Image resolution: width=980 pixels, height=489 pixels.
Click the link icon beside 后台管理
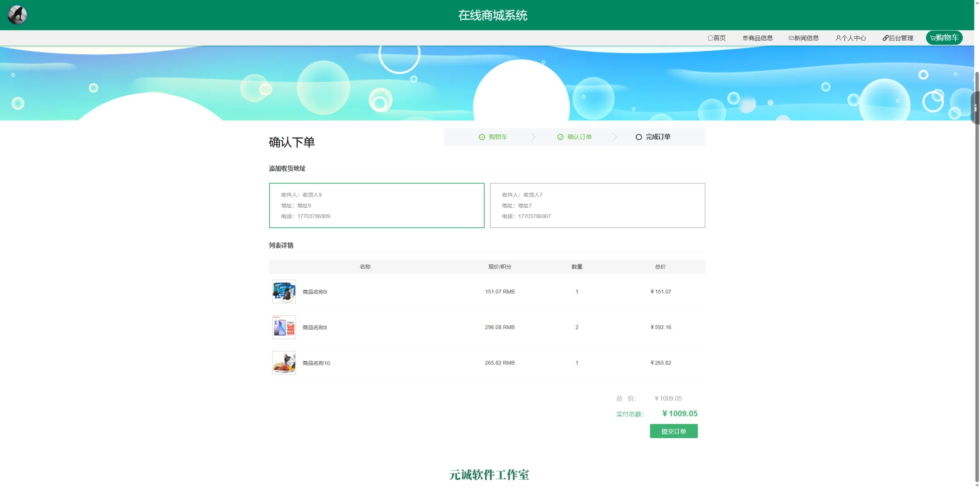click(x=885, y=38)
